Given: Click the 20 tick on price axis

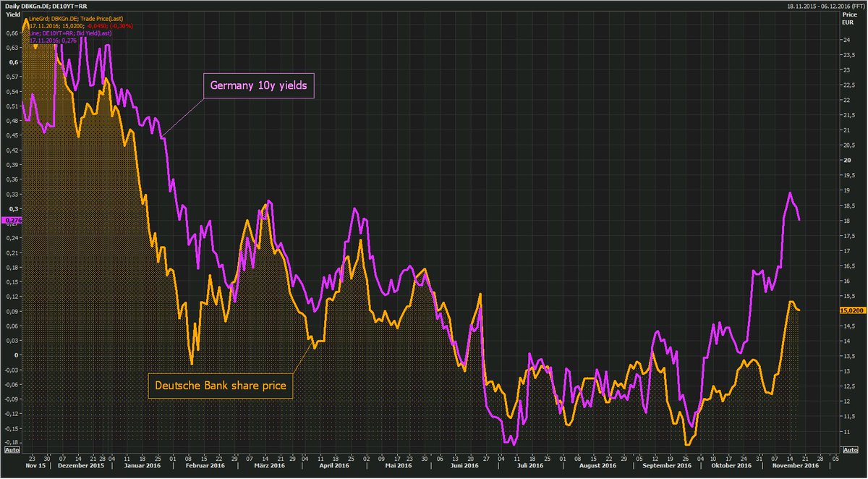Looking at the screenshot, I should point(846,160).
